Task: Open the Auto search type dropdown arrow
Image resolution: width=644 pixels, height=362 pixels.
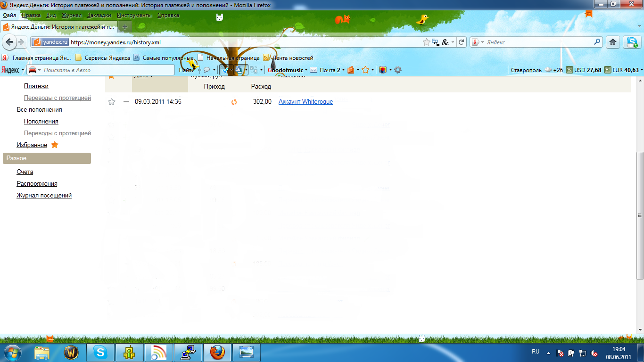Action: tap(40, 70)
